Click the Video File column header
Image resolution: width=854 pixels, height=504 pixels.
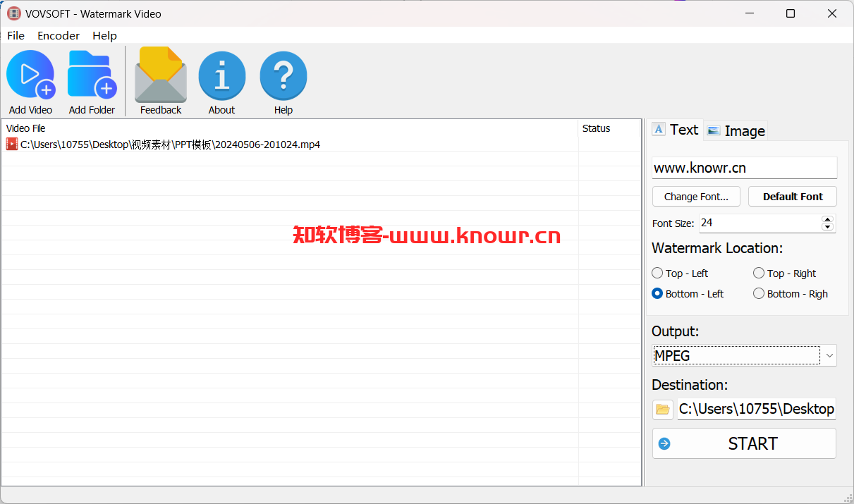tap(289, 128)
